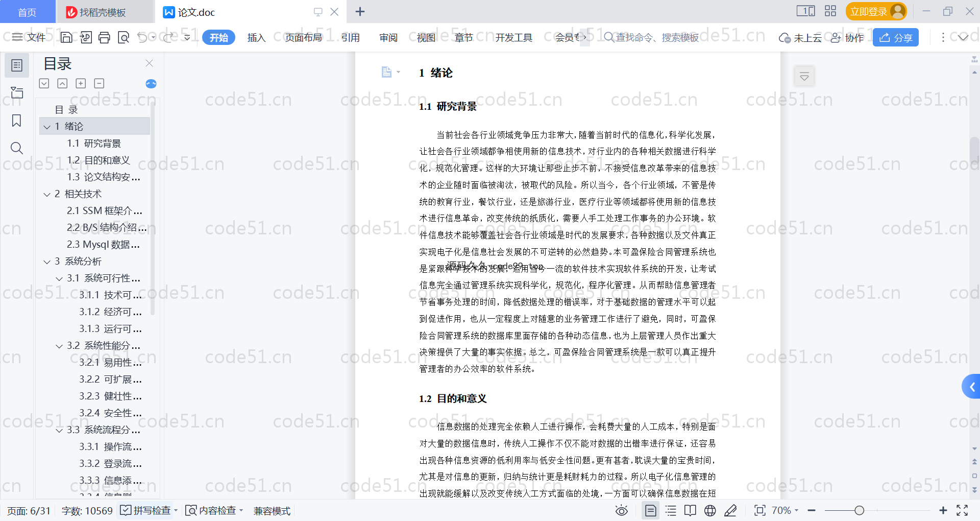This screenshot has height=521, width=980.
Task: Collapse the 3.3 系统流程分 outline node
Action: [59, 430]
